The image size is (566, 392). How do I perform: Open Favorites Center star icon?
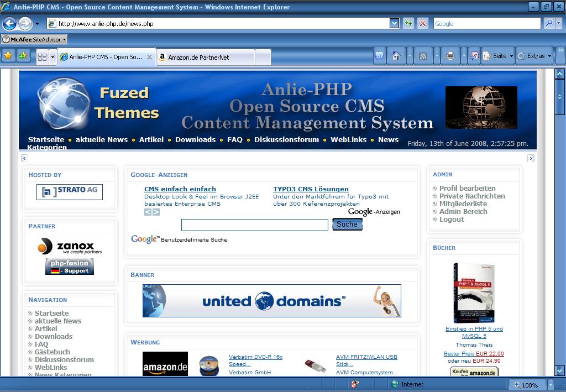pos(8,56)
